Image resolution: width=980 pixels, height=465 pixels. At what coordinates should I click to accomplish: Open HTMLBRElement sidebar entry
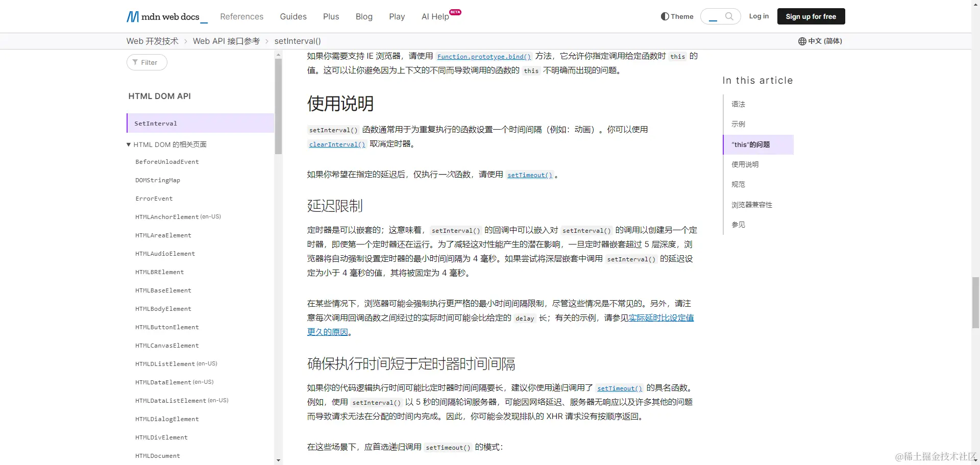[x=159, y=272]
